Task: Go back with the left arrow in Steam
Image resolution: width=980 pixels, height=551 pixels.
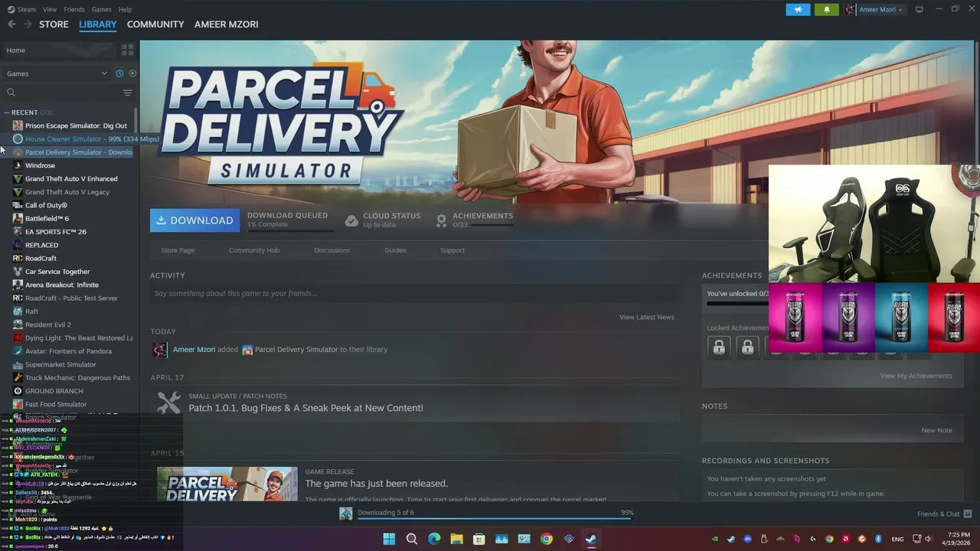Action: pyautogui.click(x=11, y=24)
